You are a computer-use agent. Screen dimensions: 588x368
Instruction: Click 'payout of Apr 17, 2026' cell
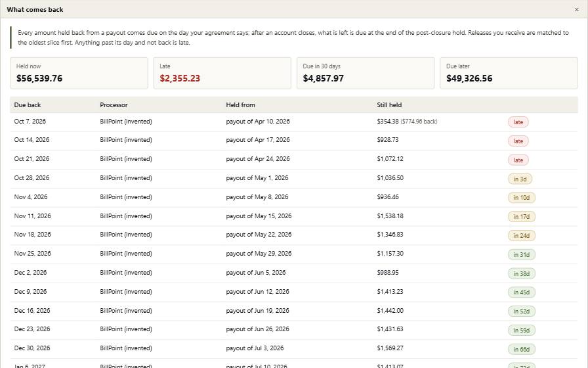[x=258, y=140]
